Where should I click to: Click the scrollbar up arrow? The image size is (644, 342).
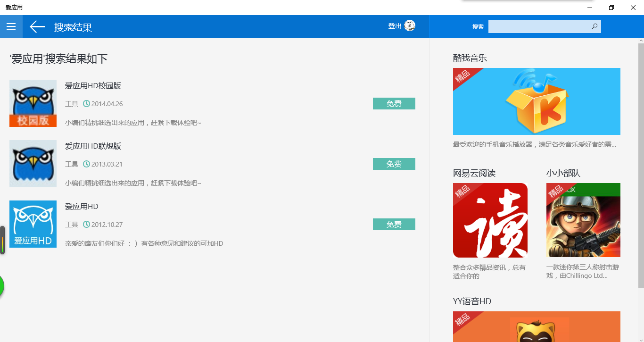click(x=641, y=41)
